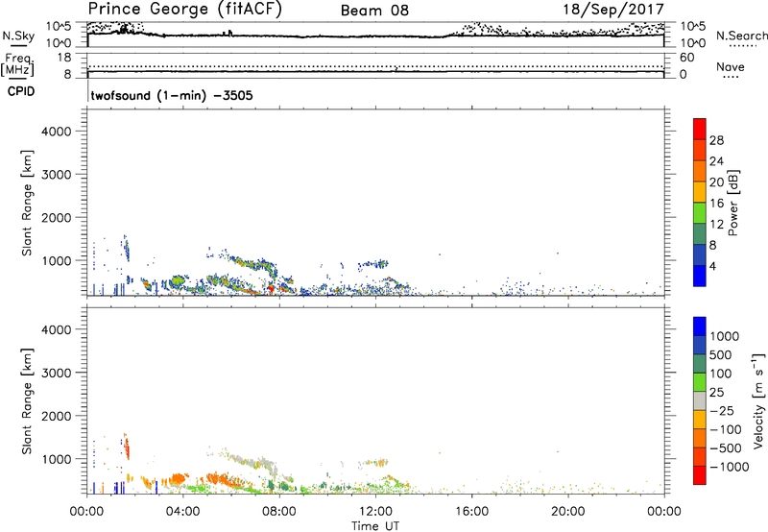Screen dimensions: 768x532
Task: Click the '16:00' time tick label
Action: click(471, 512)
